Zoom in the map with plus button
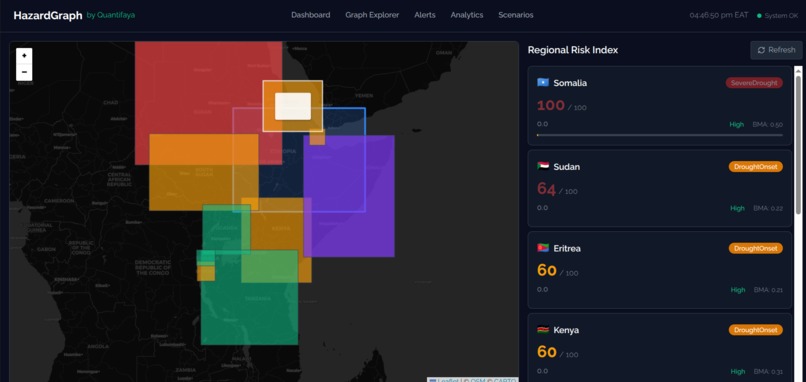 24,56
